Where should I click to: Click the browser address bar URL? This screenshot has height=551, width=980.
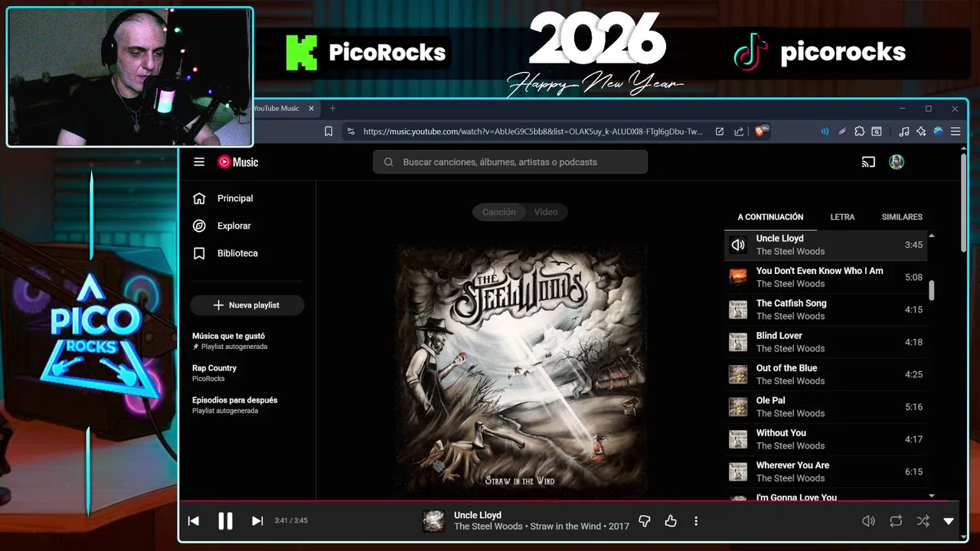(533, 132)
